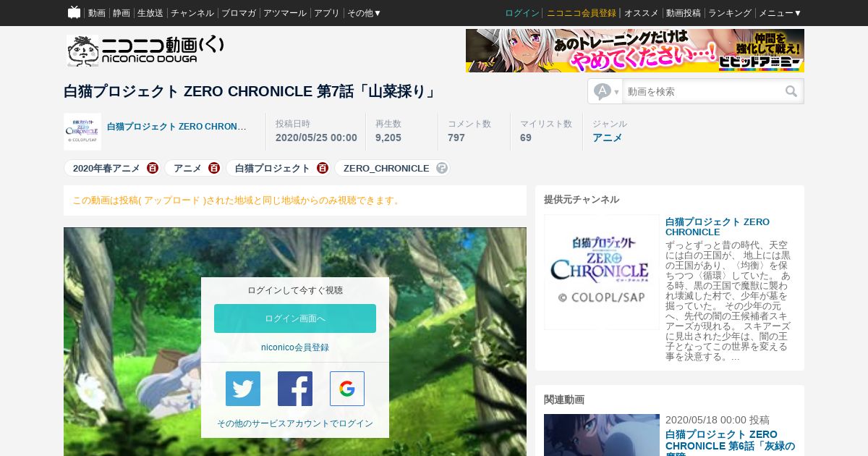Viewport: 868px width, 456px height.
Task: Click the ニコニコ動画 logo
Action: point(145,51)
